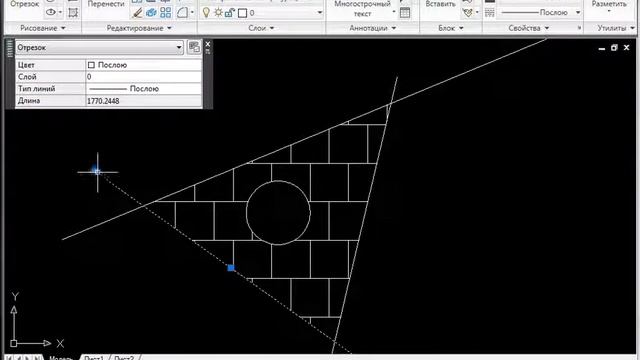Open Свойства panel dialog launcher arrow
640x360 pixels.
pyautogui.click(x=579, y=28)
